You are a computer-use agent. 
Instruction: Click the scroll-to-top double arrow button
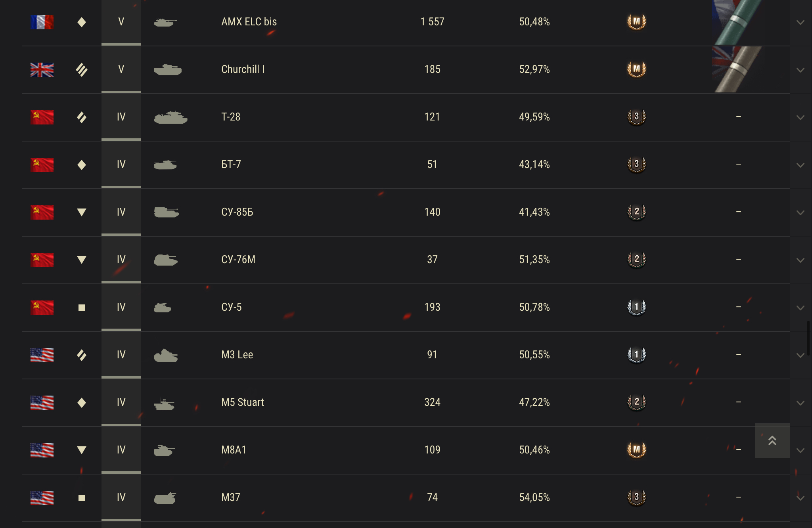coord(772,440)
